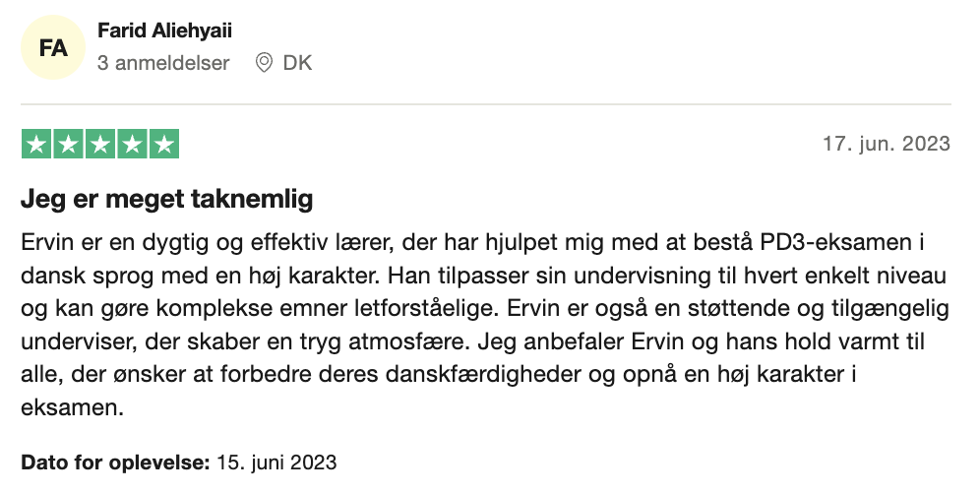980x494 pixels.
Task: Click the word 'Ervin' starting the review
Action: (x=47, y=243)
